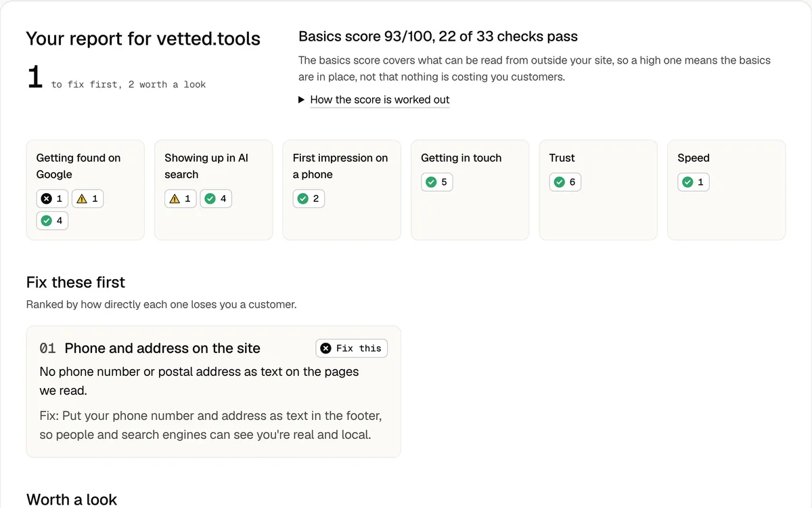Click the 'Trust' card title
The height and width of the screenshot is (508, 812).
tap(562, 158)
